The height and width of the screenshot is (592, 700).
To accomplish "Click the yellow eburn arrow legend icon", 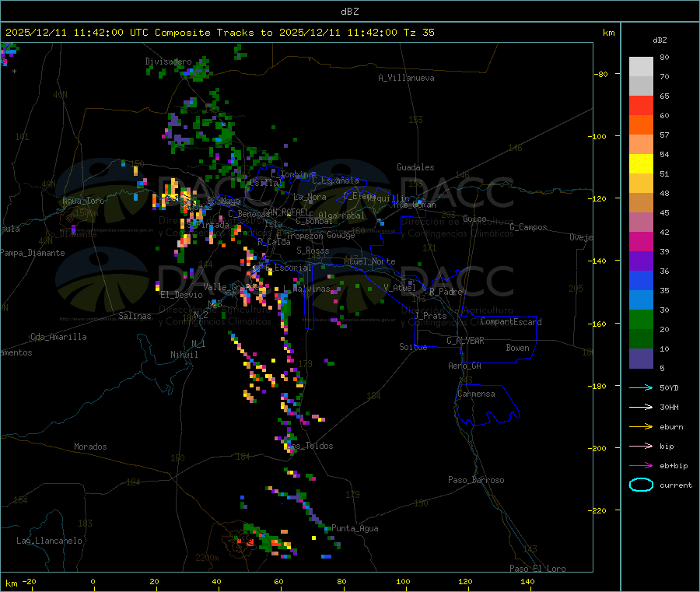I will click(641, 427).
